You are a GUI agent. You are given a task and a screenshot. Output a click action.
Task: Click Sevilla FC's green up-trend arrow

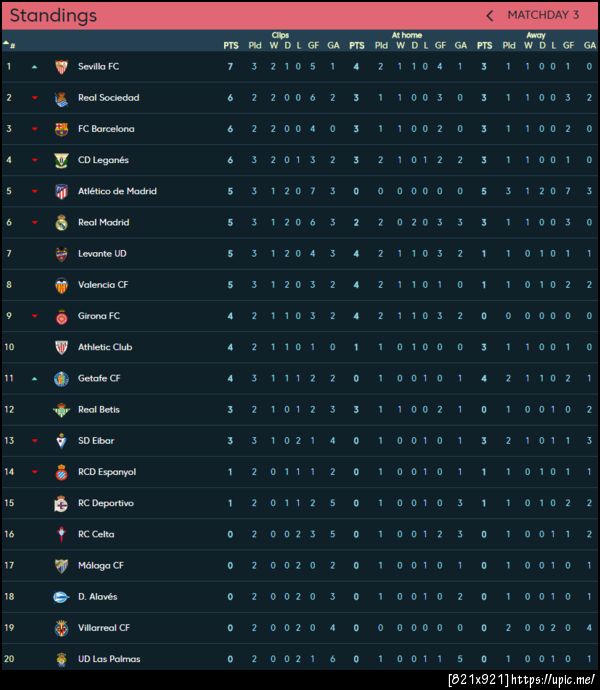[34, 67]
